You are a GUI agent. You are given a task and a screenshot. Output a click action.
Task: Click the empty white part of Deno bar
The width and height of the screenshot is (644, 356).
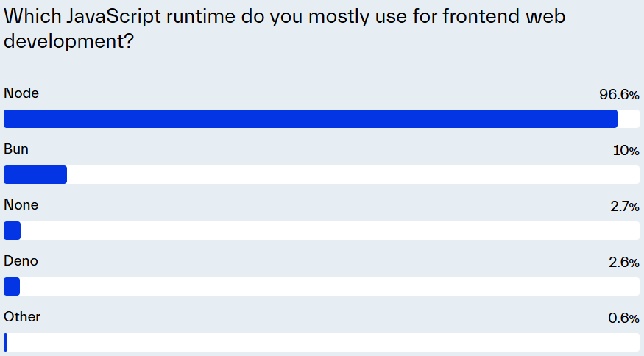click(x=330, y=286)
